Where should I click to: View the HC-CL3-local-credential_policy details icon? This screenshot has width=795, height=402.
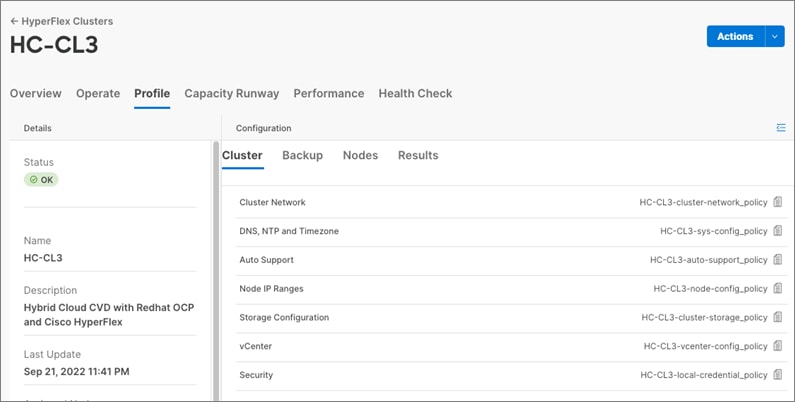(778, 375)
